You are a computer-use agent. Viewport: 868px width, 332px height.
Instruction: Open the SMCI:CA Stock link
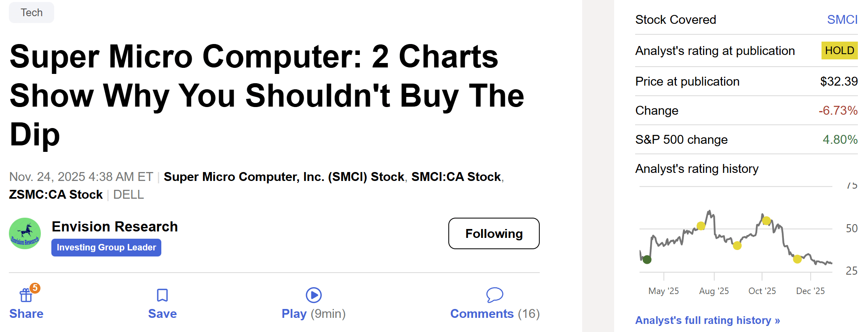click(x=456, y=177)
